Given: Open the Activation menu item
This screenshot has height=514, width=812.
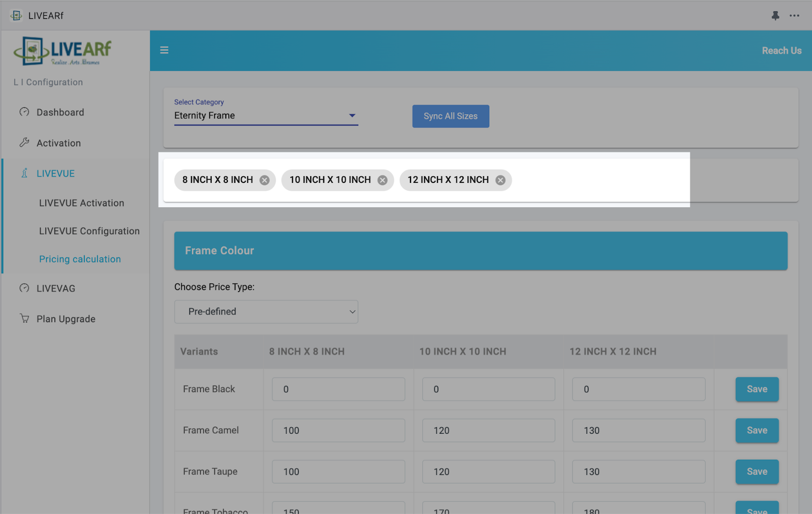Looking at the screenshot, I should click(58, 143).
